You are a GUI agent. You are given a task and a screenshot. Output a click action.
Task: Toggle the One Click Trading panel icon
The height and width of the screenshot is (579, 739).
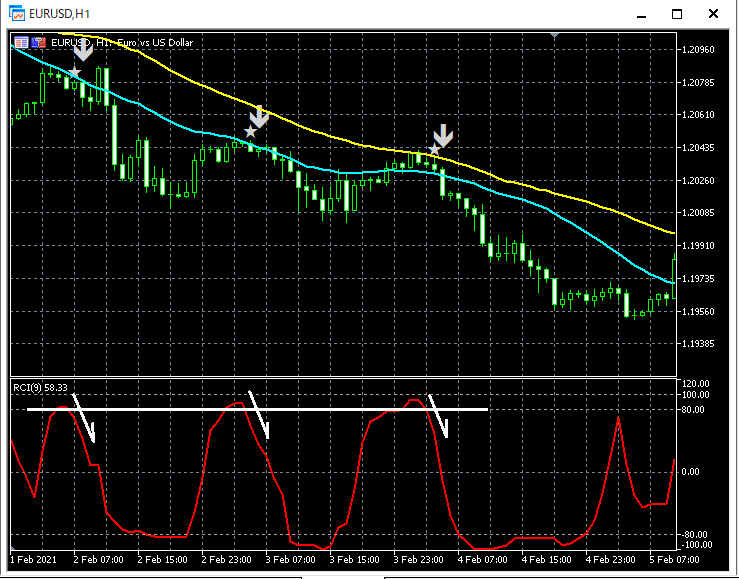(x=38, y=42)
